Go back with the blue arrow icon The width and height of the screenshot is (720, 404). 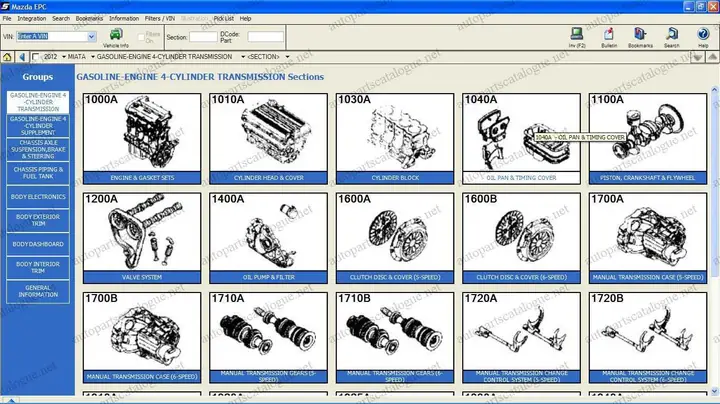(24, 57)
